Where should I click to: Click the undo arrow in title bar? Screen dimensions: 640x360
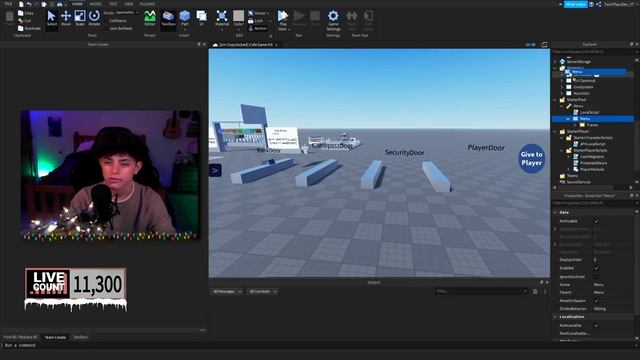(29, 4)
